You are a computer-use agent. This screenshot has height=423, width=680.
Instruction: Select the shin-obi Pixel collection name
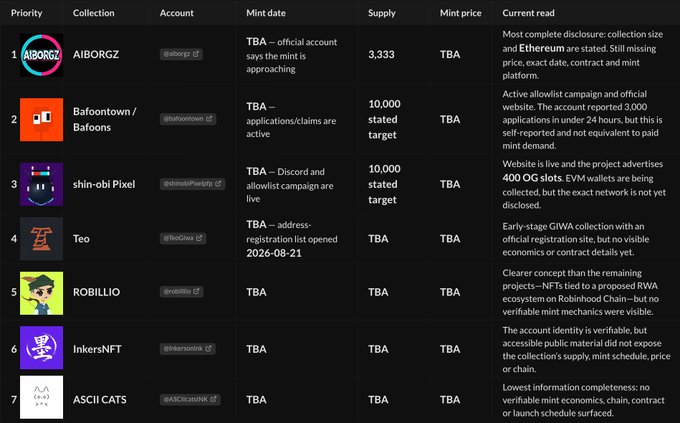pos(104,184)
